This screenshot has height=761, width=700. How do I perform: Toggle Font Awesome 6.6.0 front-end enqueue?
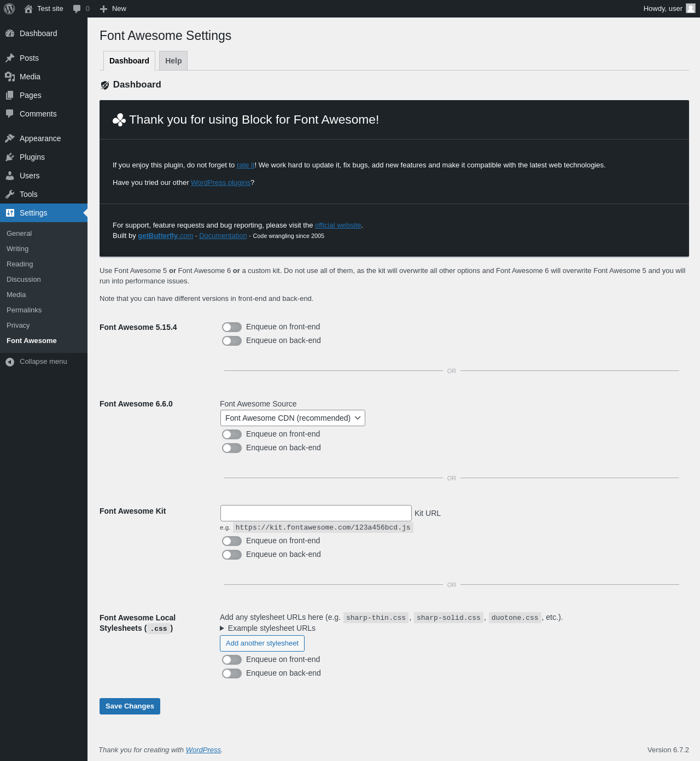(x=232, y=434)
